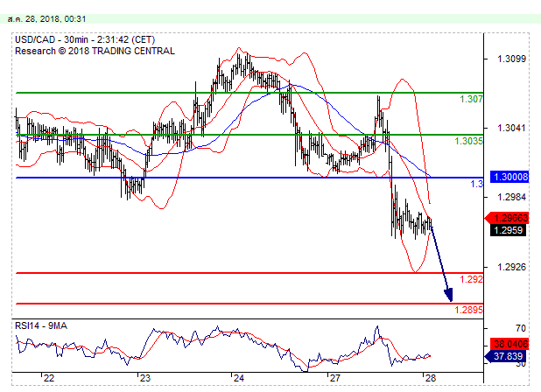Click the blue 37.839 RSI value tag

pyautogui.click(x=506, y=356)
